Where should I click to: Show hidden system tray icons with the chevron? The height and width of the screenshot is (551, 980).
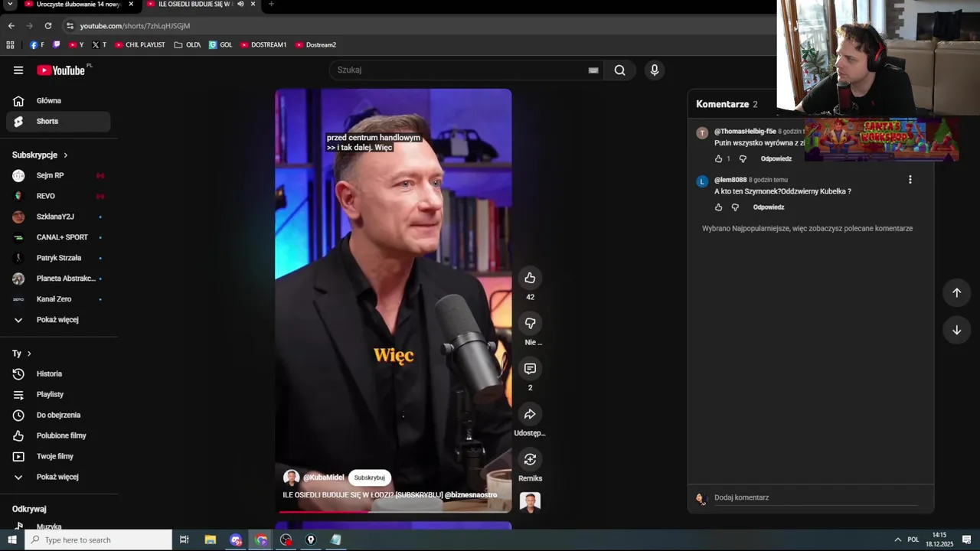pos(897,540)
